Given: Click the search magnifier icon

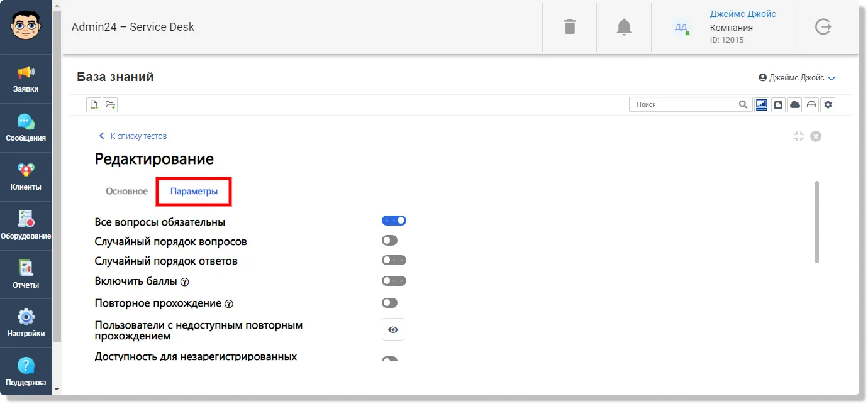Looking at the screenshot, I should (743, 105).
